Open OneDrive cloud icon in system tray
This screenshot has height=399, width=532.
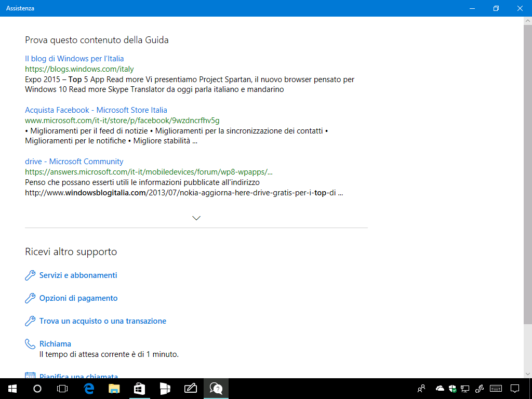(440, 389)
